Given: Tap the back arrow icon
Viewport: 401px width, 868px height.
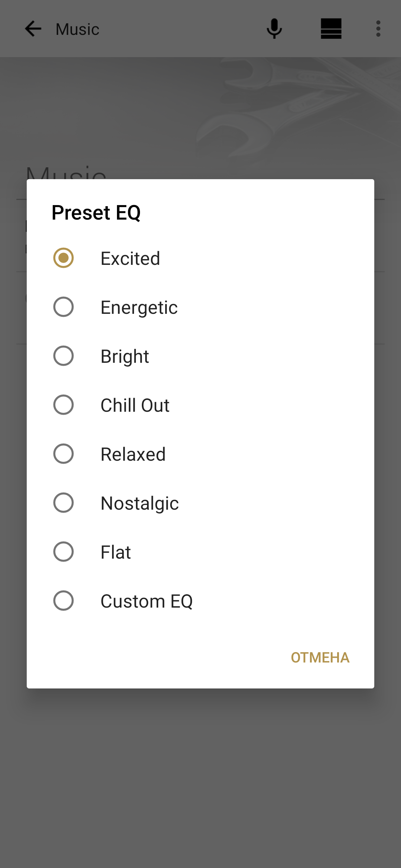Looking at the screenshot, I should 33,29.
